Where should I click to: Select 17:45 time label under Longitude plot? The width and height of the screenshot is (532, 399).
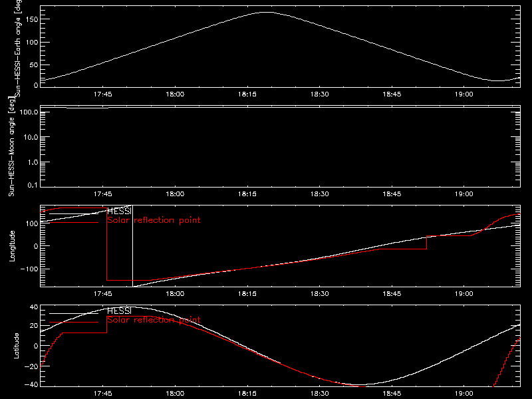click(x=103, y=294)
